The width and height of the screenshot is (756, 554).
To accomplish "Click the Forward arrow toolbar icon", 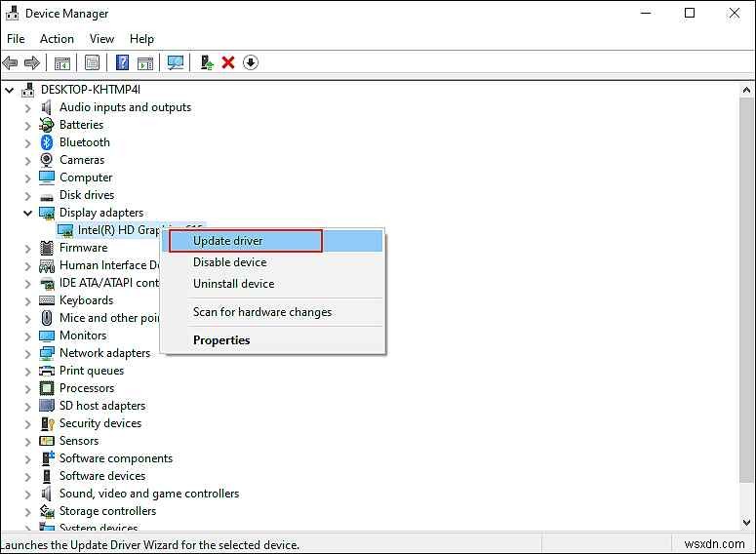I will pyautogui.click(x=32, y=62).
